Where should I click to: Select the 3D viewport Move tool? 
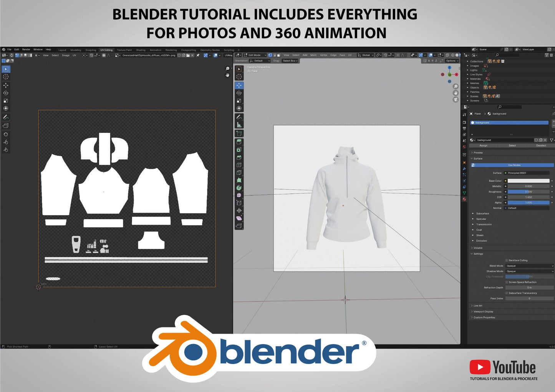click(239, 85)
